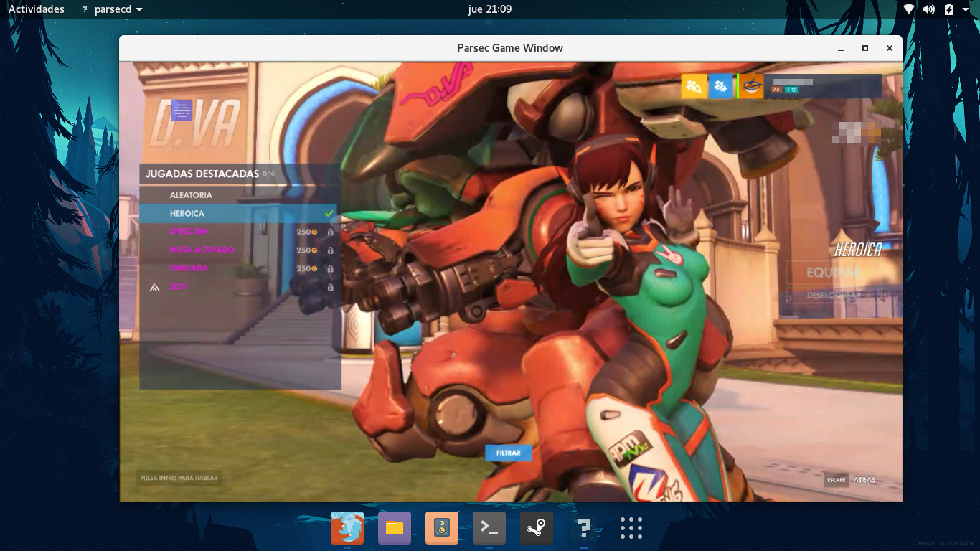Select the TUMBADA highlight intro
This screenshot has width=980, height=551.
tap(240, 268)
